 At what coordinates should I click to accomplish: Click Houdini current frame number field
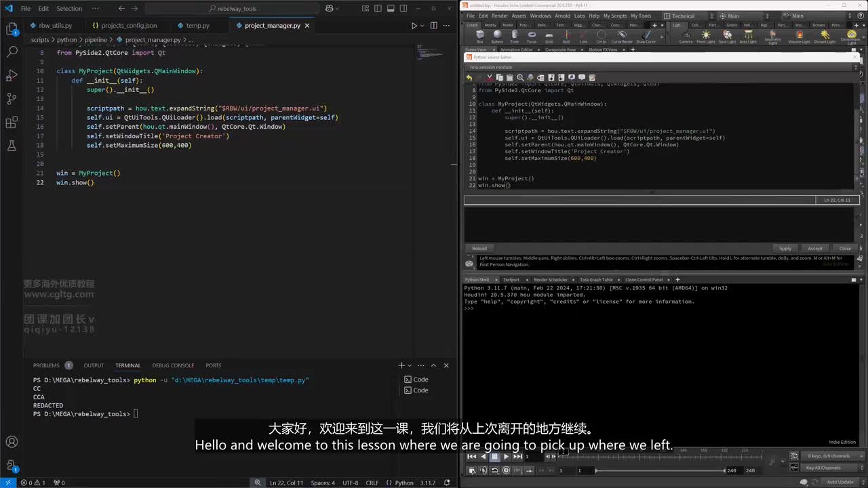click(533, 457)
